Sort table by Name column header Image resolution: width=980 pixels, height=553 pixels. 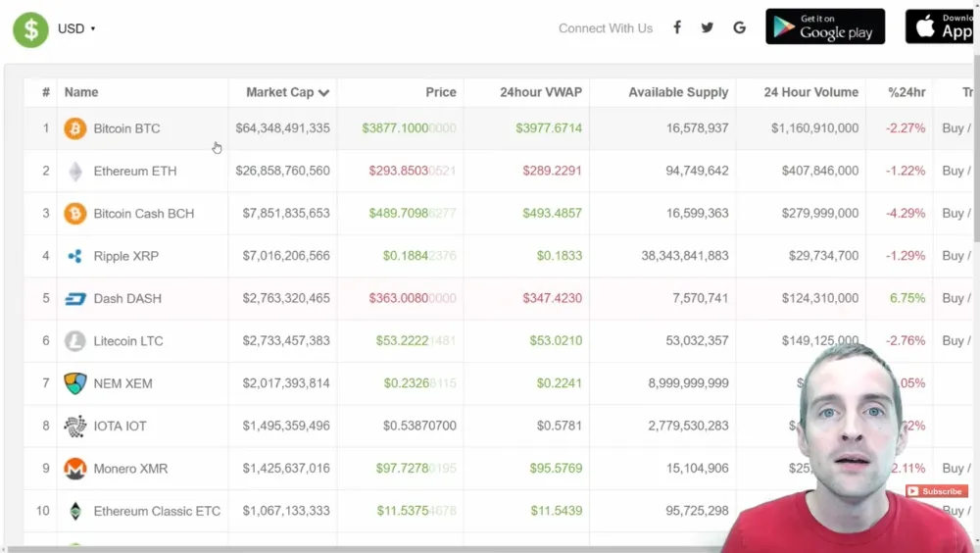(81, 92)
